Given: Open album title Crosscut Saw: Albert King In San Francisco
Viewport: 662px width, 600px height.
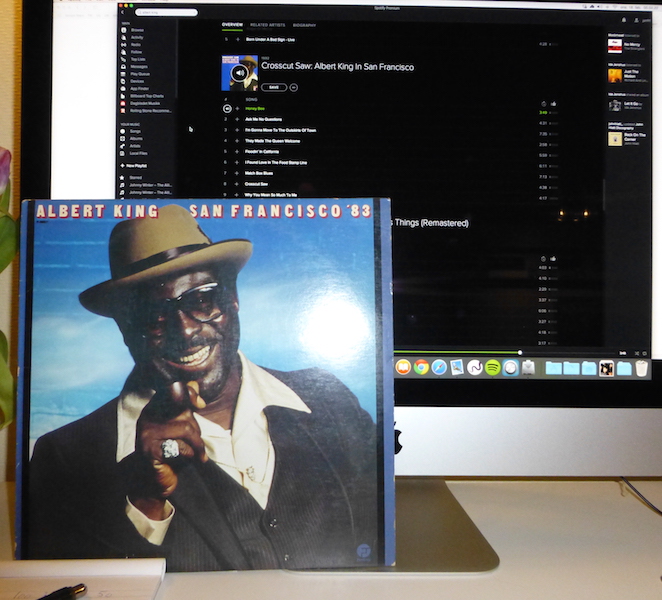Looking at the screenshot, I should point(337,67).
